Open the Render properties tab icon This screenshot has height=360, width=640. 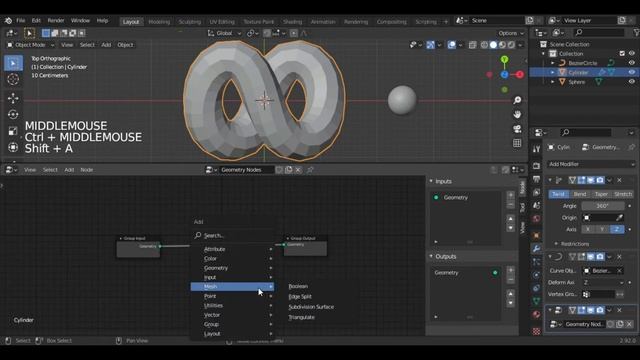coord(537,166)
